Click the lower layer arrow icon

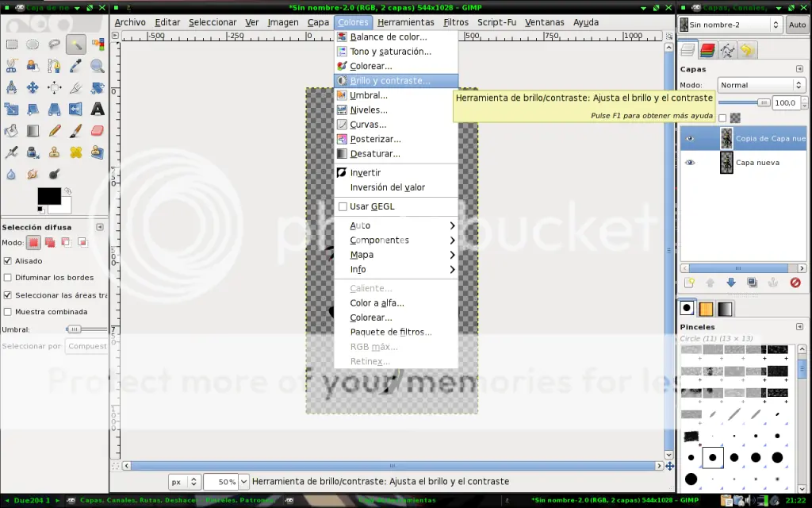[730, 283]
